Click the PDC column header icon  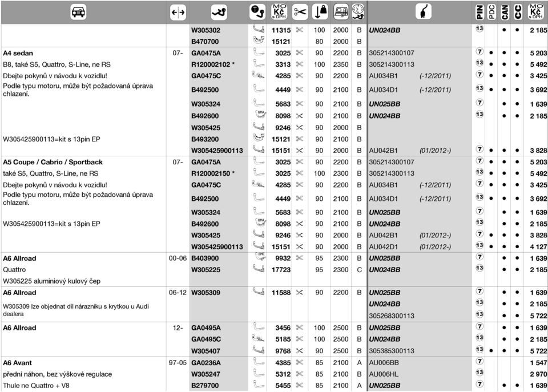click(491, 12)
